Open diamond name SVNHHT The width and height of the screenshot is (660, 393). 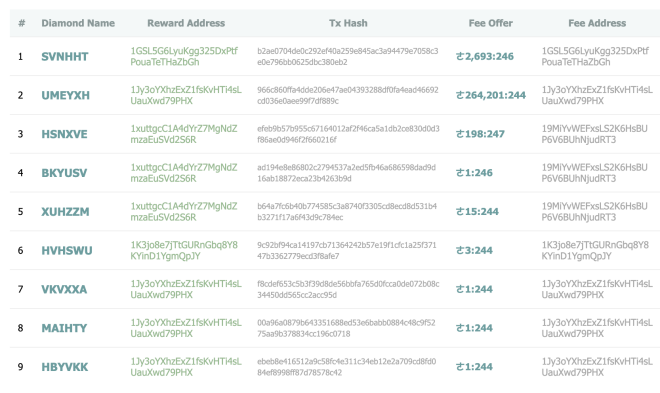click(x=65, y=56)
